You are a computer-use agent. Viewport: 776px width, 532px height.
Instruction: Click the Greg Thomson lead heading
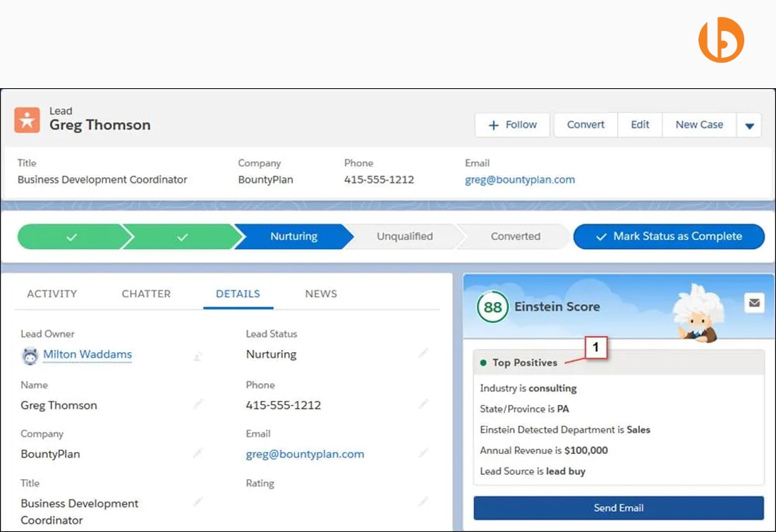100,125
